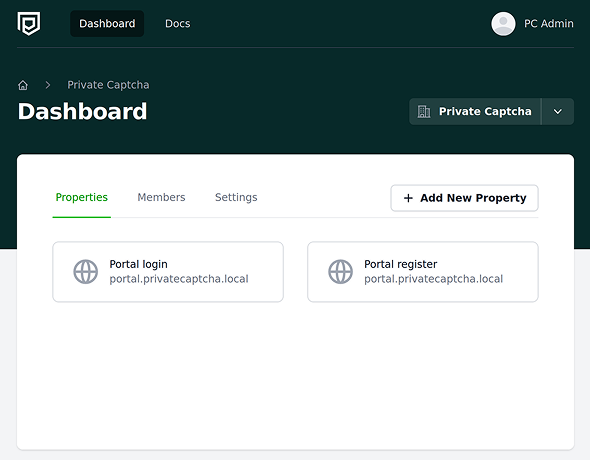The image size is (590, 460).
Task: Click the Portal login globe icon
Action: (x=85, y=272)
